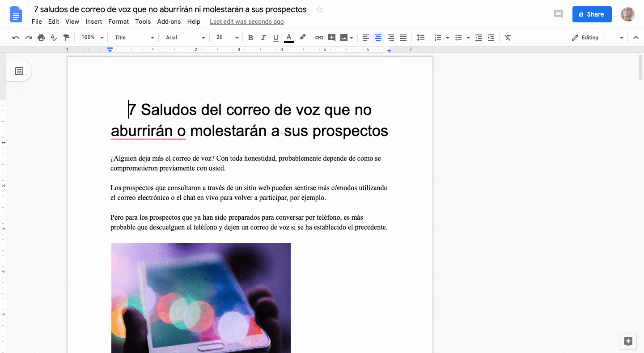
Task: Open the Edit menu
Action: point(53,21)
